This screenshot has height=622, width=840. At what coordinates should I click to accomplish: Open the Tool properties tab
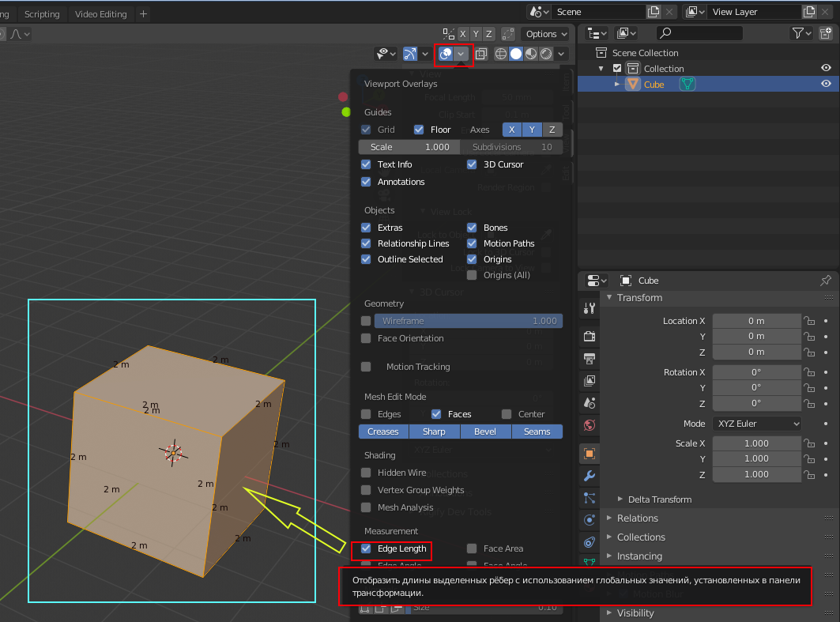tap(590, 308)
